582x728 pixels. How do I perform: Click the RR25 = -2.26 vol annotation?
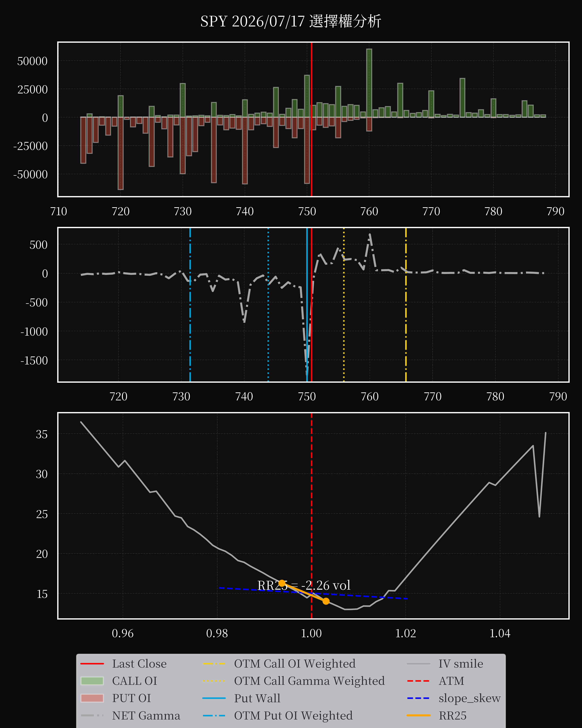tap(304, 585)
